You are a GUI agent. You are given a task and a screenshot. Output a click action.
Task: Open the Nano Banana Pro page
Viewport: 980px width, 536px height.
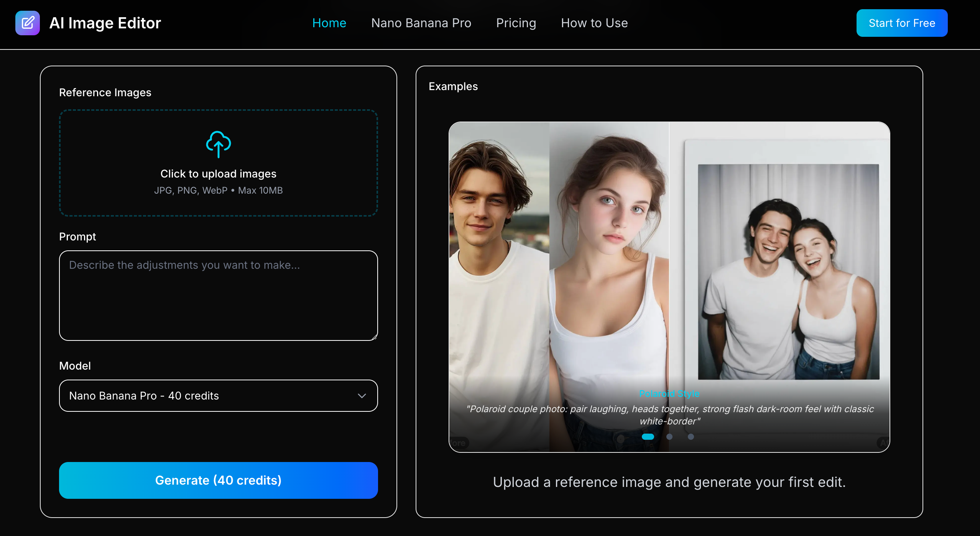coord(421,23)
